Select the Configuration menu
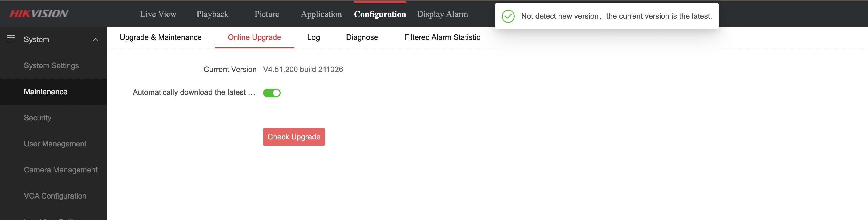The width and height of the screenshot is (868, 220). tap(380, 14)
